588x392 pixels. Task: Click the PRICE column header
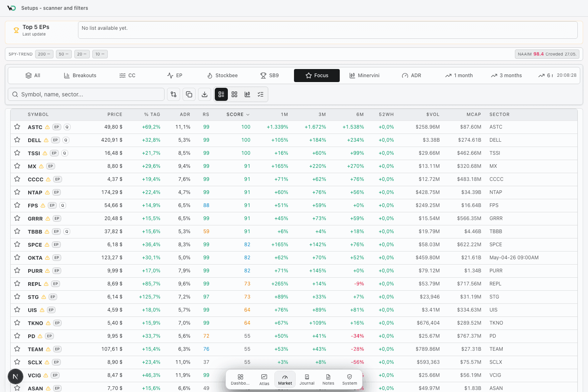tap(115, 115)
